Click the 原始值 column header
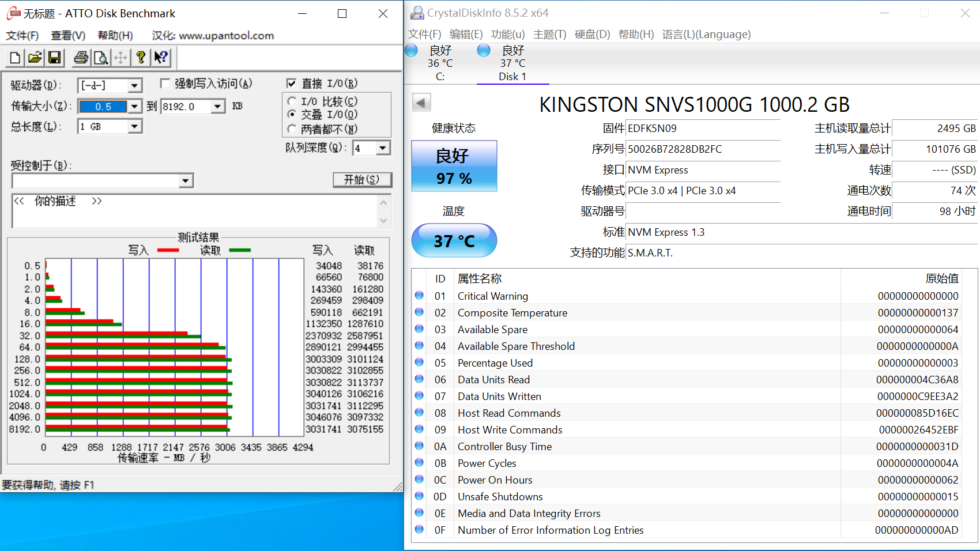Image resolution: width=980 pixels, height=551 pixels. (942, 279)
